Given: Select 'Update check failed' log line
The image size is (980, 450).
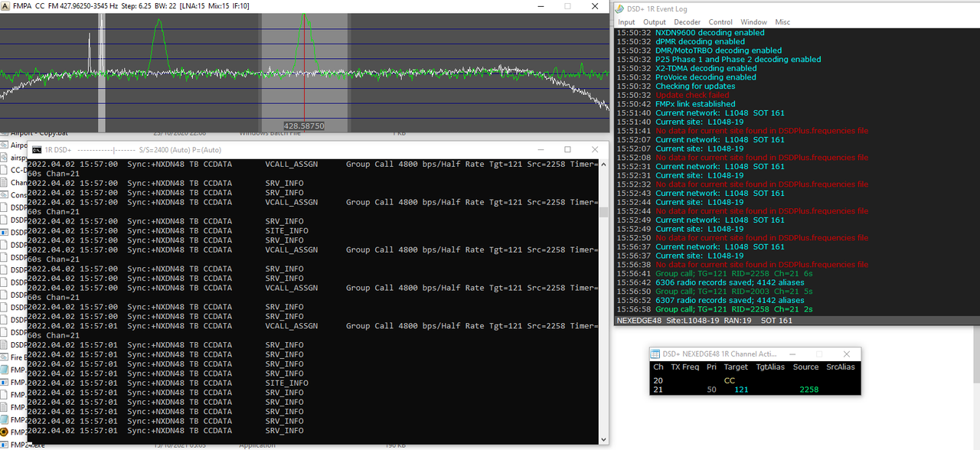Looking at the screenshot, I should click(692, 95).
